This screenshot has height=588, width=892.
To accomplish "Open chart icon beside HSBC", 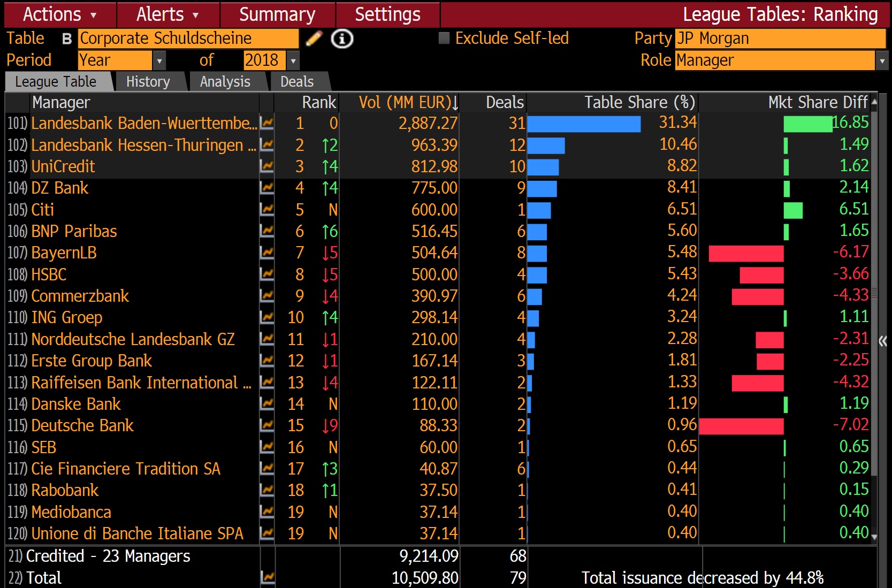I will coord(266,274).
